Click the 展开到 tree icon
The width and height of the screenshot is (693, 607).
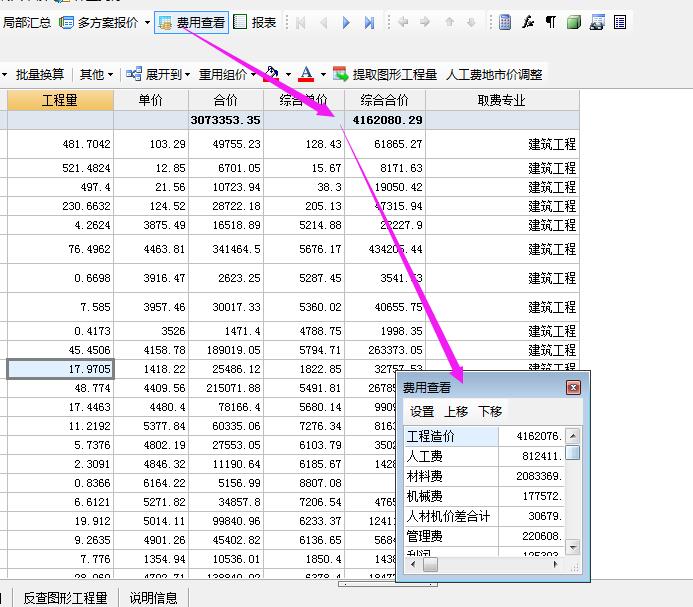click(133, 74)
